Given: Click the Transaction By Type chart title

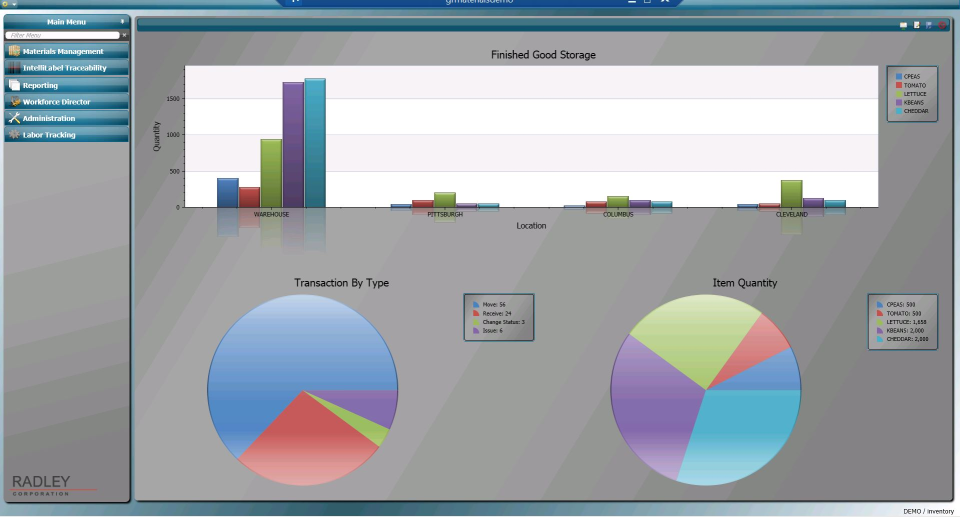Looking at the screenshot, I should tap(342, 283).
